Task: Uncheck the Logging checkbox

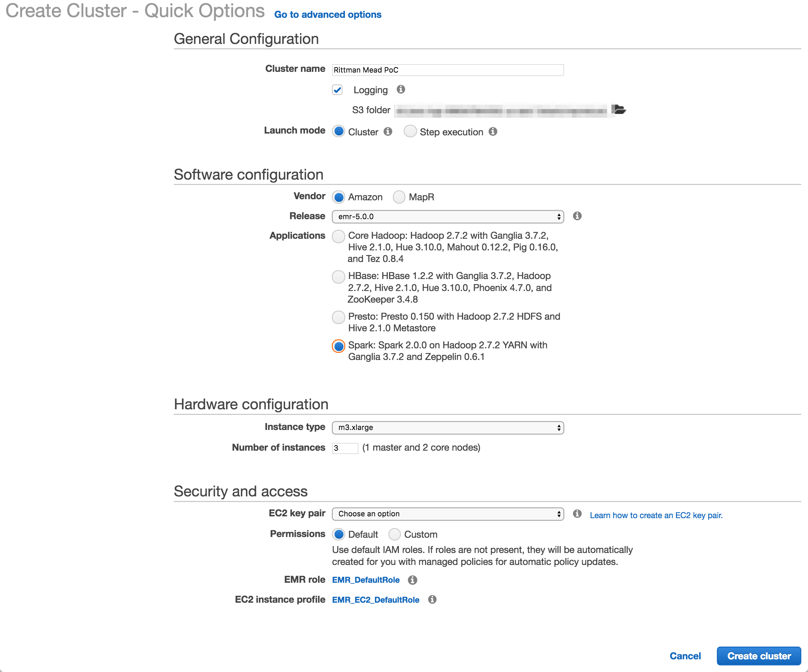Action: (337, 90)
